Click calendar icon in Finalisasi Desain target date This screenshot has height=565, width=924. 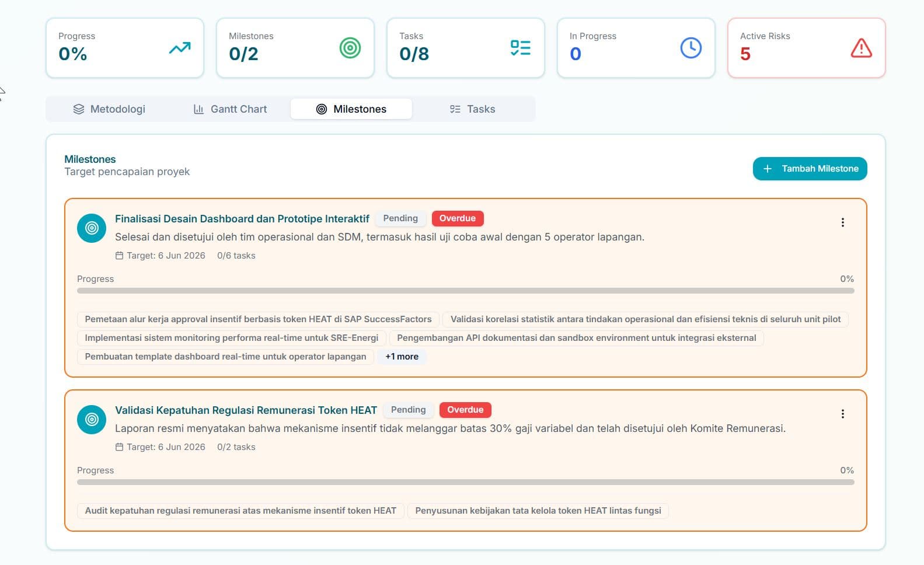tap(119, 256)
